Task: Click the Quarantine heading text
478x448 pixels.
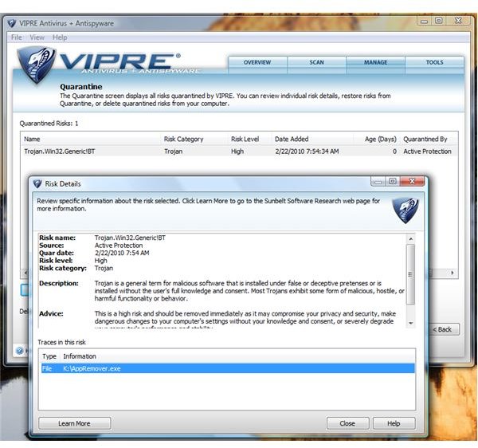Action: pos(81,87)
